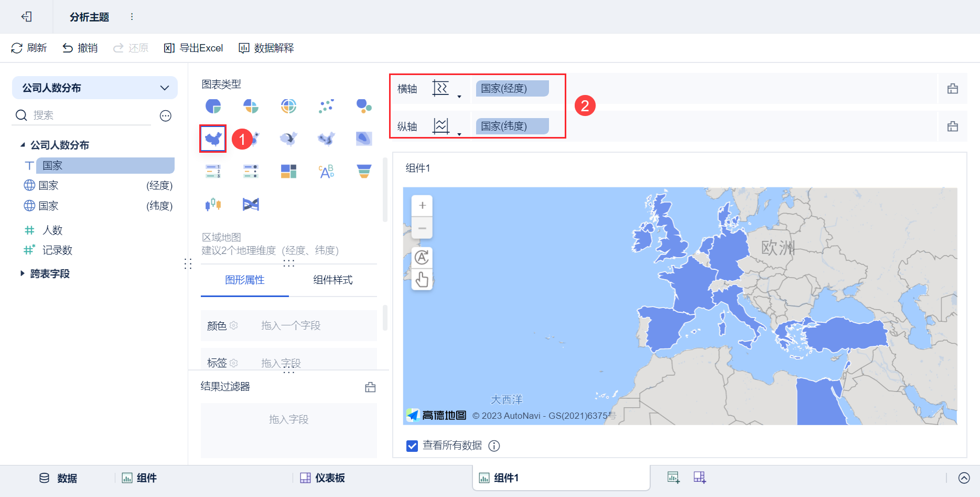The image size is (980, 497).
Task: Choose the scatter plot chart type
Action: coord(326,106)
